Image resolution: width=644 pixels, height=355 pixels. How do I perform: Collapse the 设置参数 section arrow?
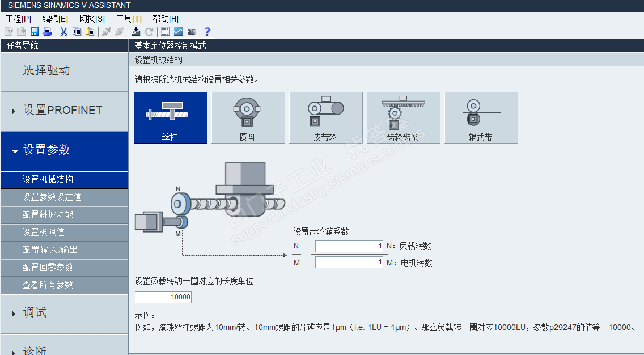15,151
